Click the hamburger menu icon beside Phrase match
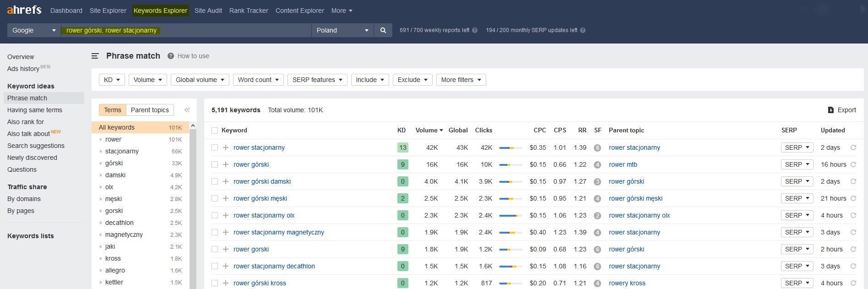868x289 pixels. tap(95, 56)
